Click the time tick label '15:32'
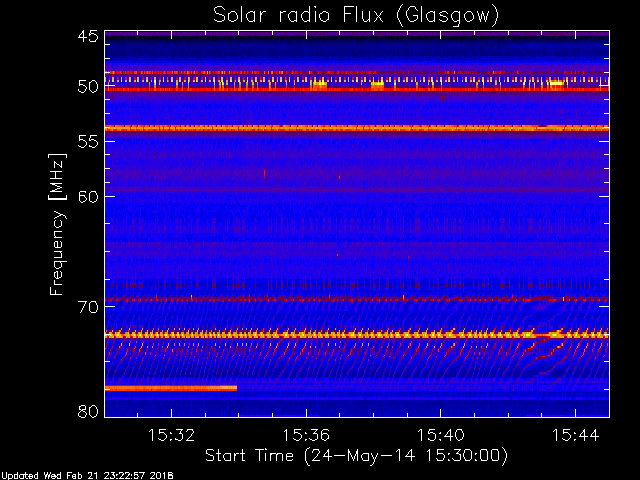 click(x=171, y=435)
